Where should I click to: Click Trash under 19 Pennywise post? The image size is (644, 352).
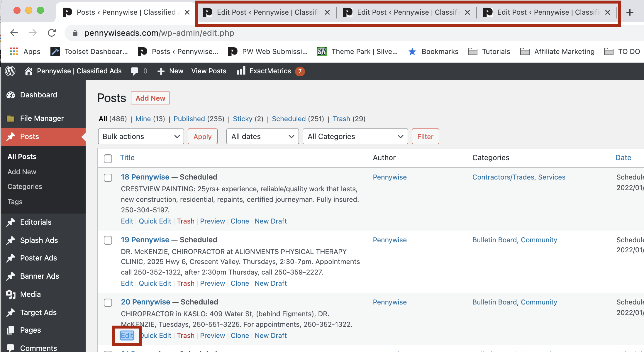pyautogui.click(x=186, y=283)
